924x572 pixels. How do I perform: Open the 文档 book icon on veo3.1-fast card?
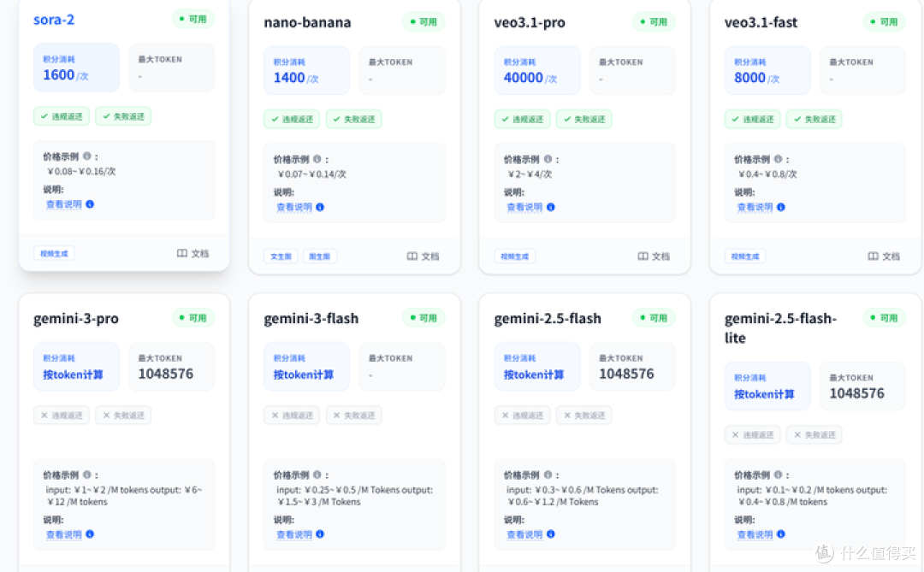pos(873,257)
